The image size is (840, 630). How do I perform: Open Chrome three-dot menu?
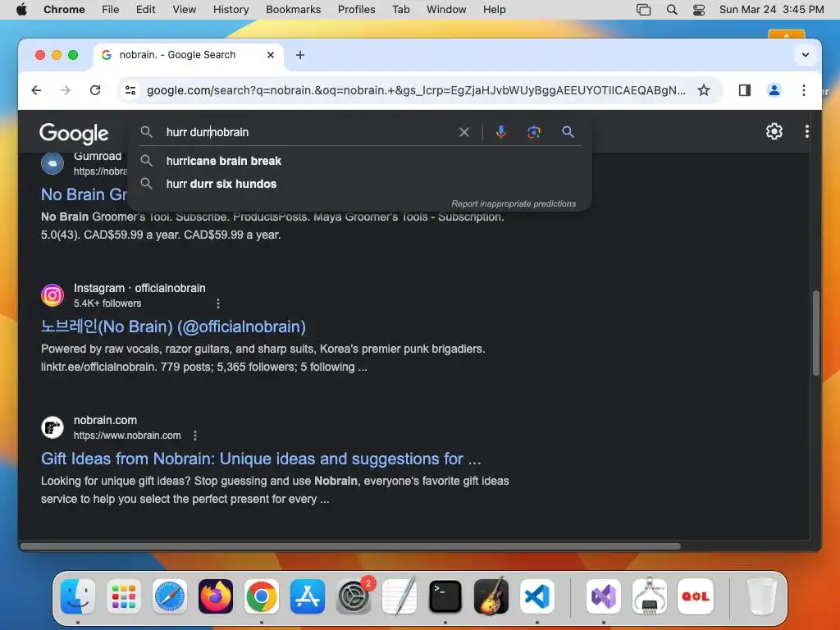point(803,90)
